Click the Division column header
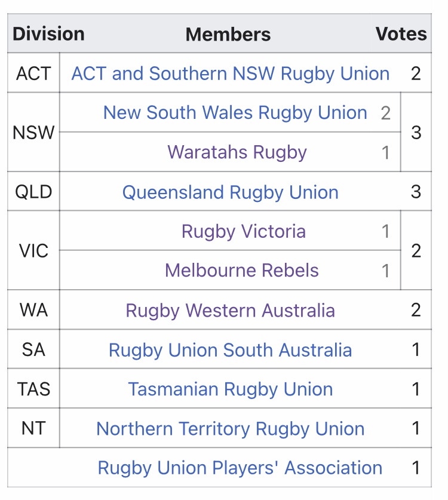 (x=48, y=34)
